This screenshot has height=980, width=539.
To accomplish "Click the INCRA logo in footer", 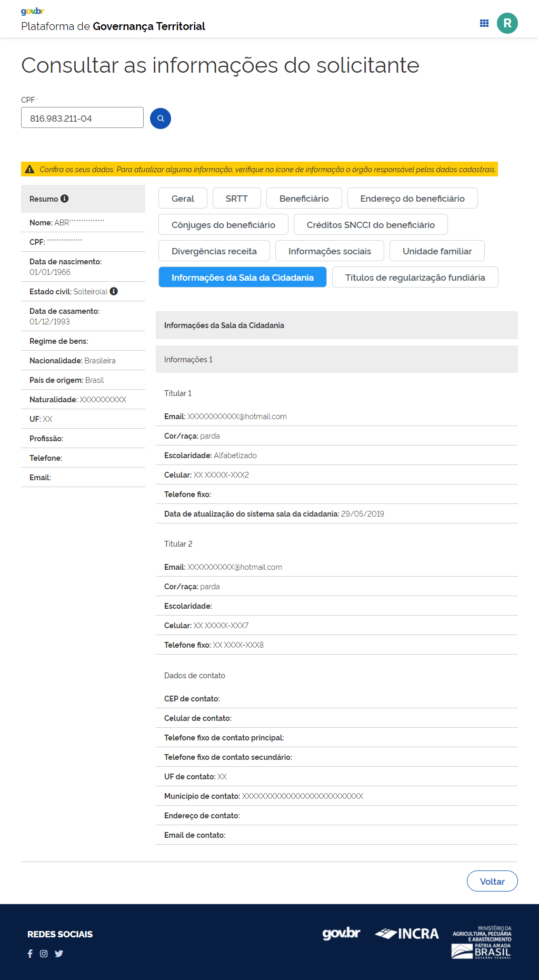I will pos(407,934).
